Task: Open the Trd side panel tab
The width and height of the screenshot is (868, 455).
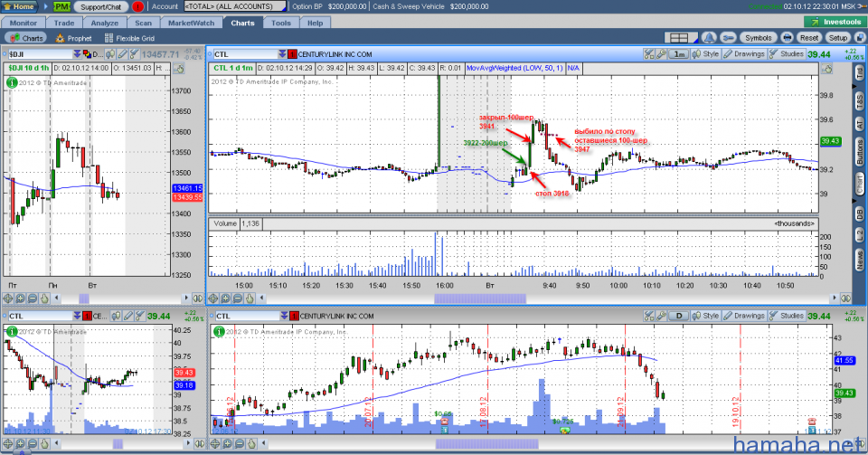Action: (x=860, y=73)
